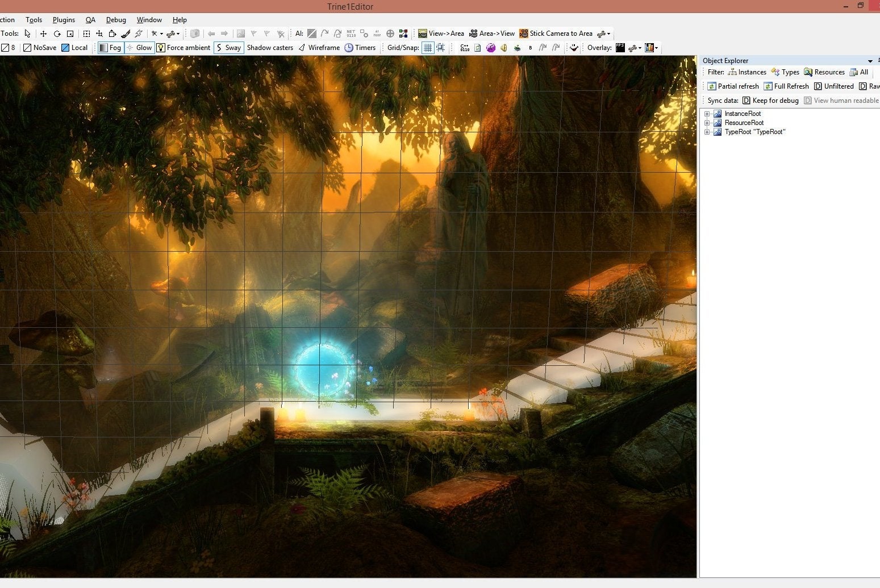Click the colored node graph icon

403,34
